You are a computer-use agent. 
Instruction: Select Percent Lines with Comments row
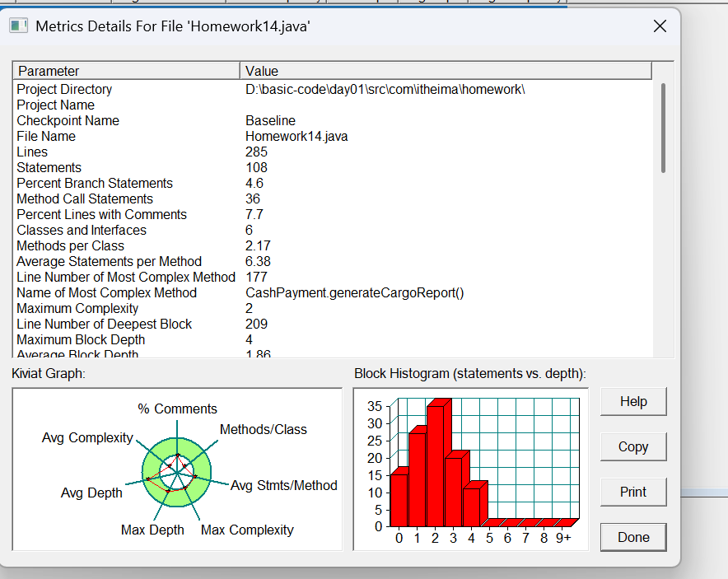(333, 214)
